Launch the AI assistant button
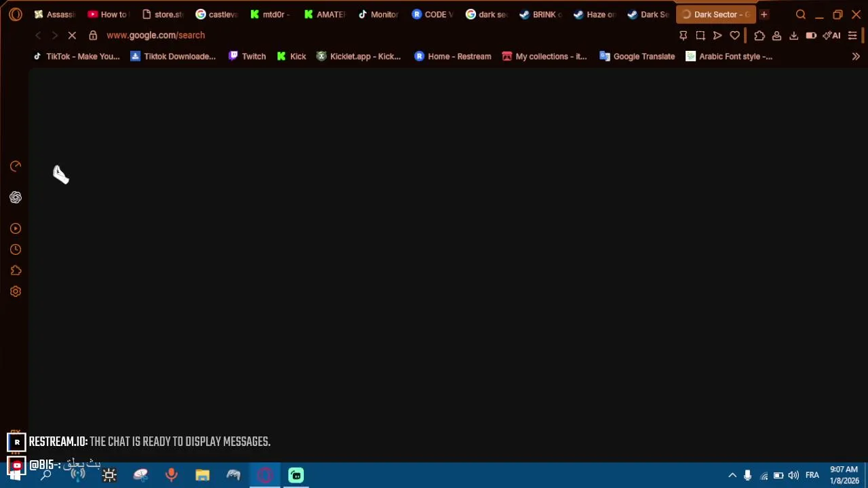868x488 pixels. click(831, 35)
